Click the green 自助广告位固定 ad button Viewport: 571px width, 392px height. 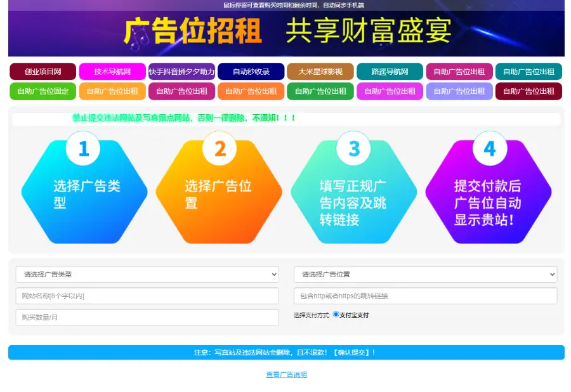coord(43,91)
